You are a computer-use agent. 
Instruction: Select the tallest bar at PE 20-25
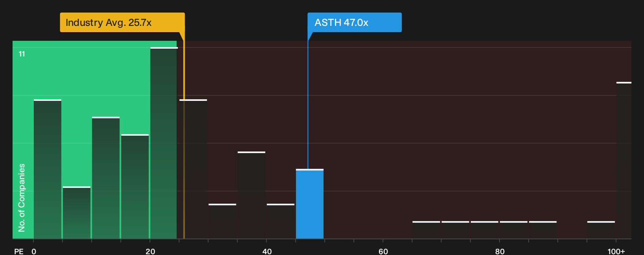[164, 143]
